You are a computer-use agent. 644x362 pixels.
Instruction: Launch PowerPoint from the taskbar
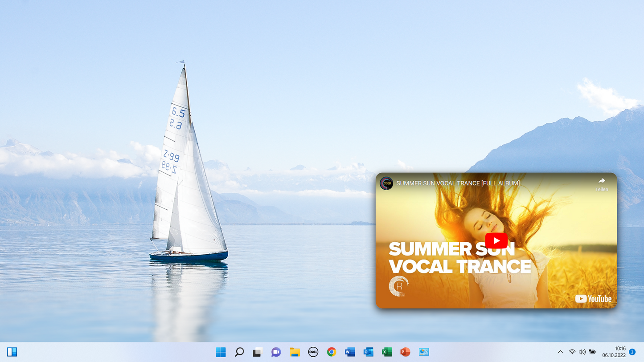point(405,352)
